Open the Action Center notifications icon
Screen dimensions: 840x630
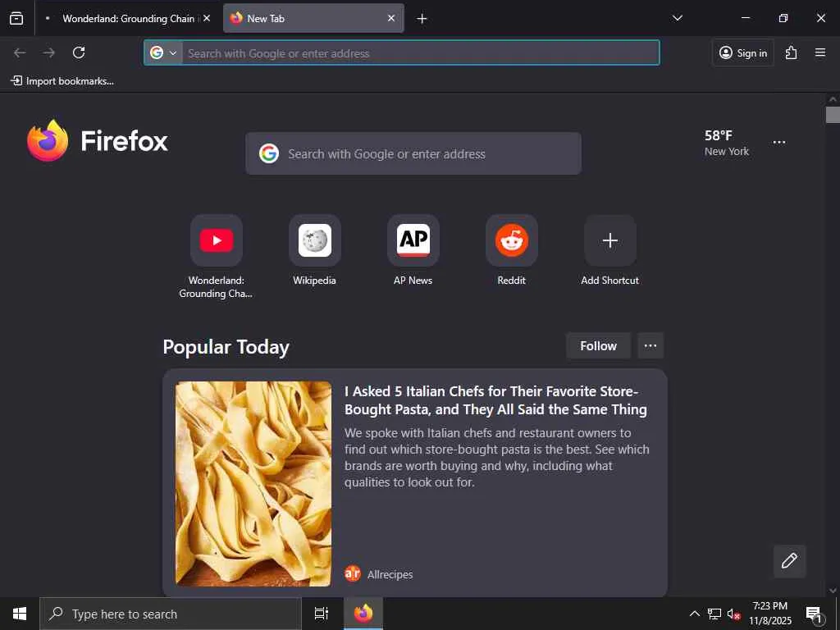click(x=815, y=614)
